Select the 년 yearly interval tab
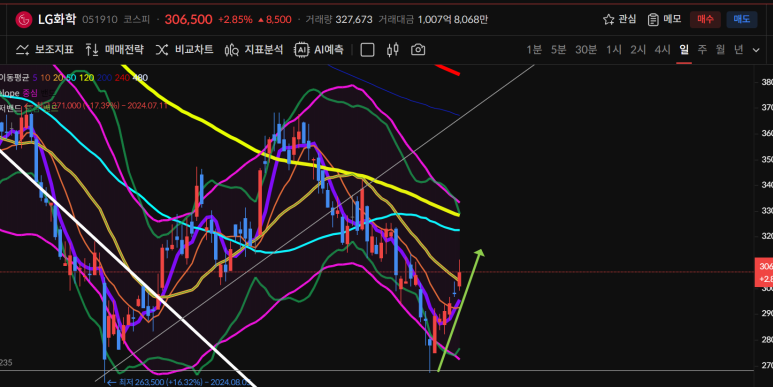The image size is (773, 387). tap(738, 49)
